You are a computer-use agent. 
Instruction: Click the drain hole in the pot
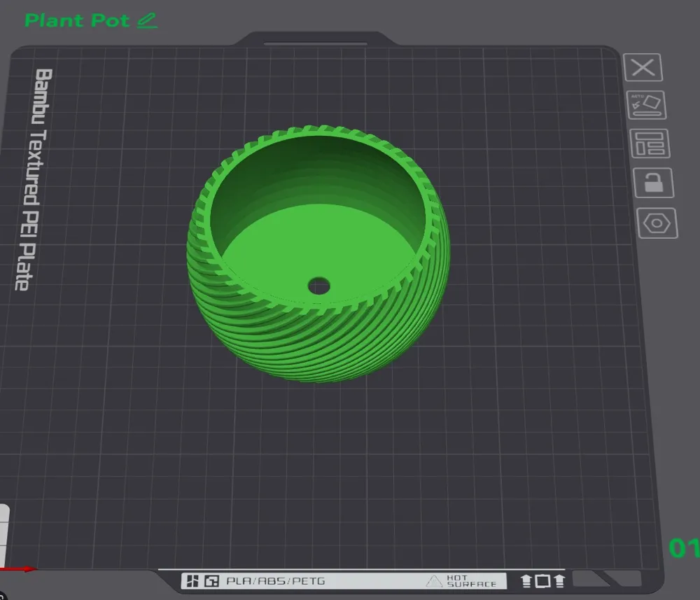[x=318, y=286]
